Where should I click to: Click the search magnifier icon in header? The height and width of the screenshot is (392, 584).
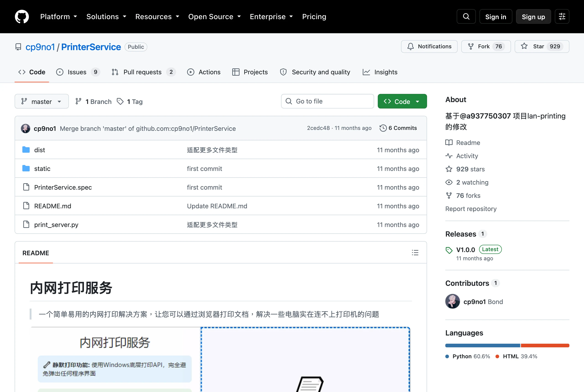(x=466, y=16)
